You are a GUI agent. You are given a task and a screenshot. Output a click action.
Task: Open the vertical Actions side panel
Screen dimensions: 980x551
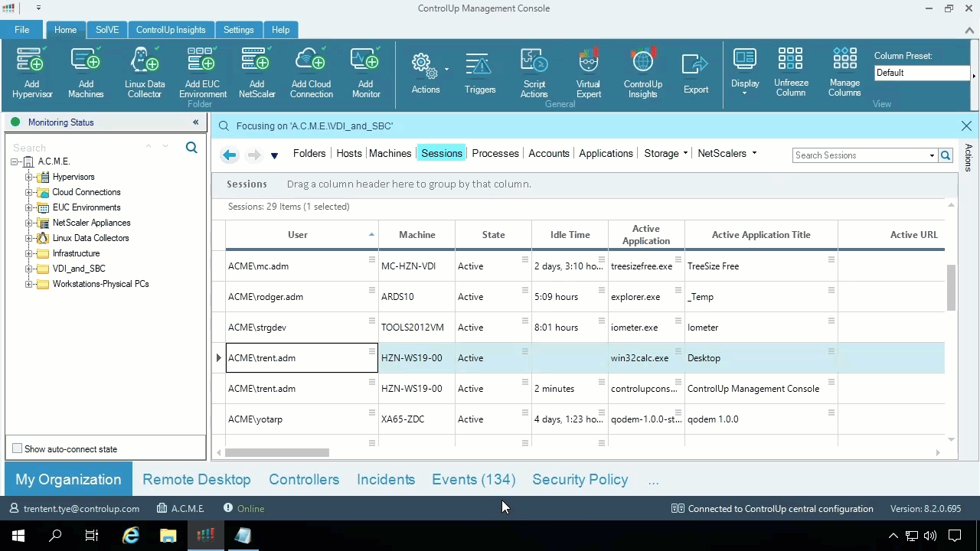tap(969, 158)
